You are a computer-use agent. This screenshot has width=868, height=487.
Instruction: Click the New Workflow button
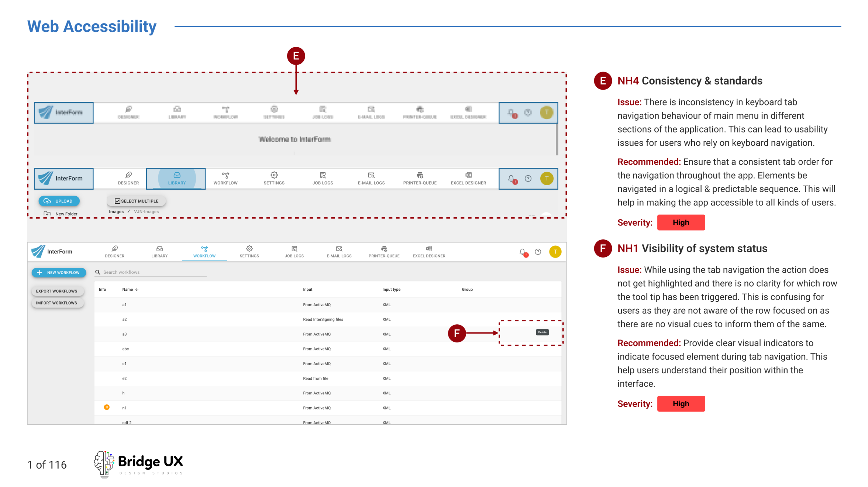[x=59, y=273]
